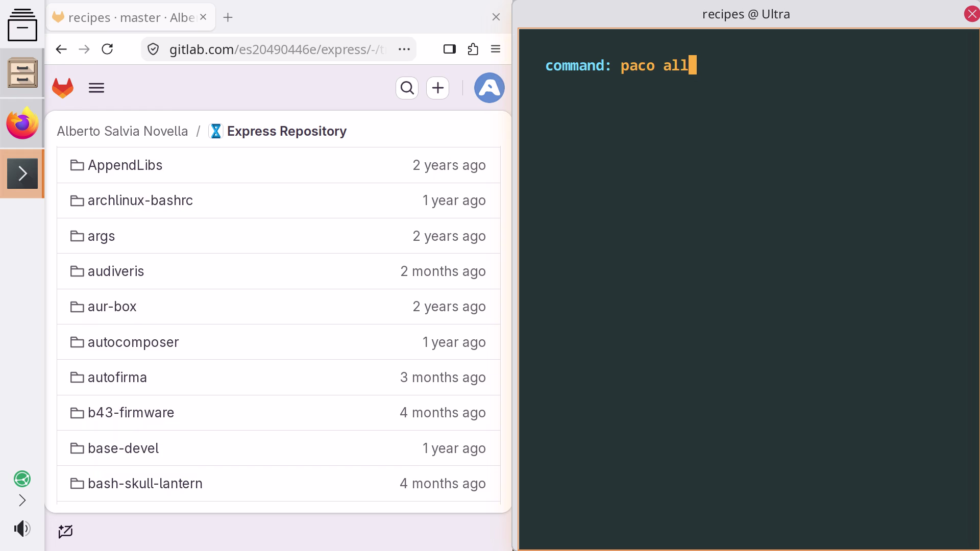Screen dimensions: 980x551
Task: Expand the tray chevron arrow
Action: point(22,500)
